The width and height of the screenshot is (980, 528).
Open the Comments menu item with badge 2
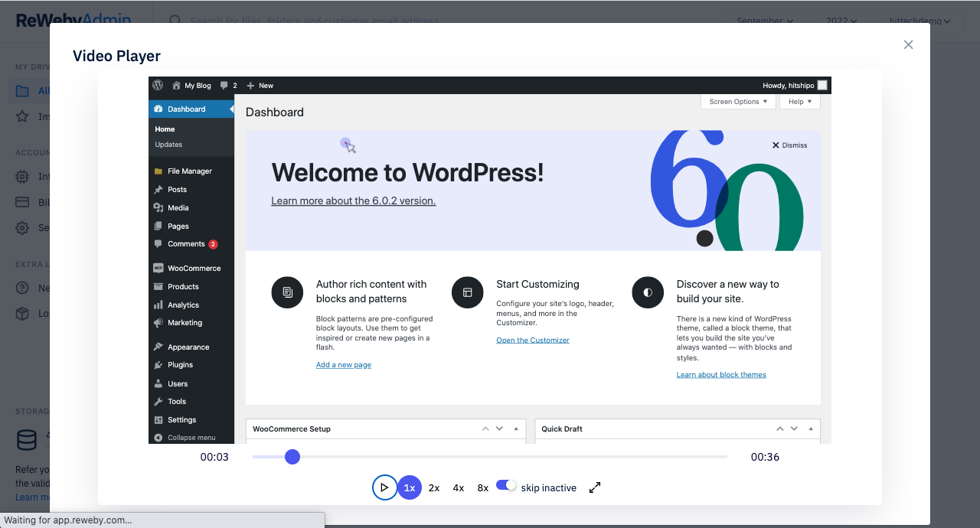click(191, 244)
